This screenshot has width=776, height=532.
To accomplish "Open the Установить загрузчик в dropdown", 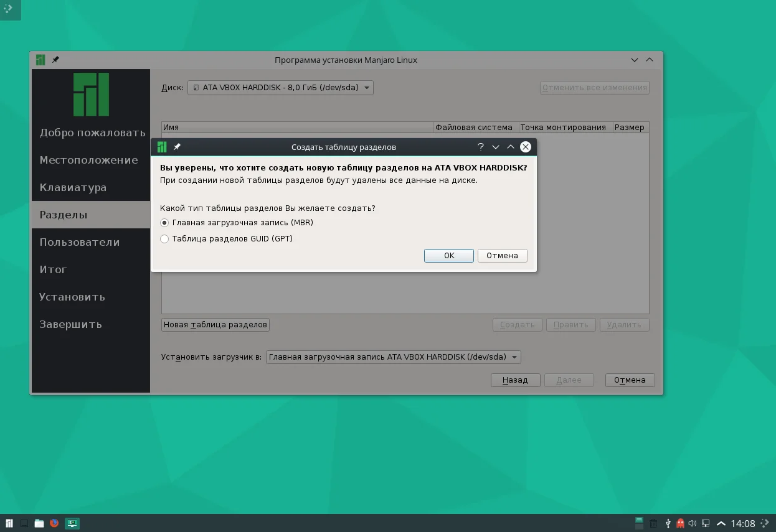I will tap(393, 357).
